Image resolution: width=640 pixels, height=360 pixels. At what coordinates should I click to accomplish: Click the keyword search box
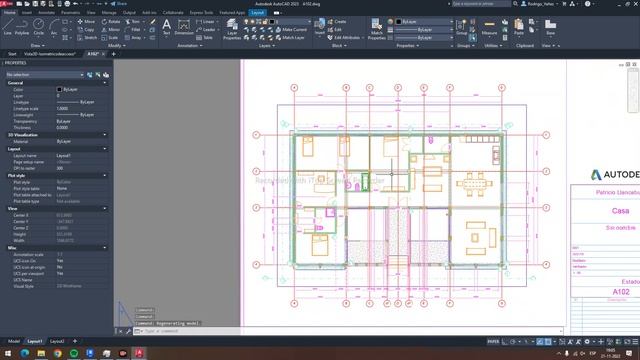[x=482, y=4]
